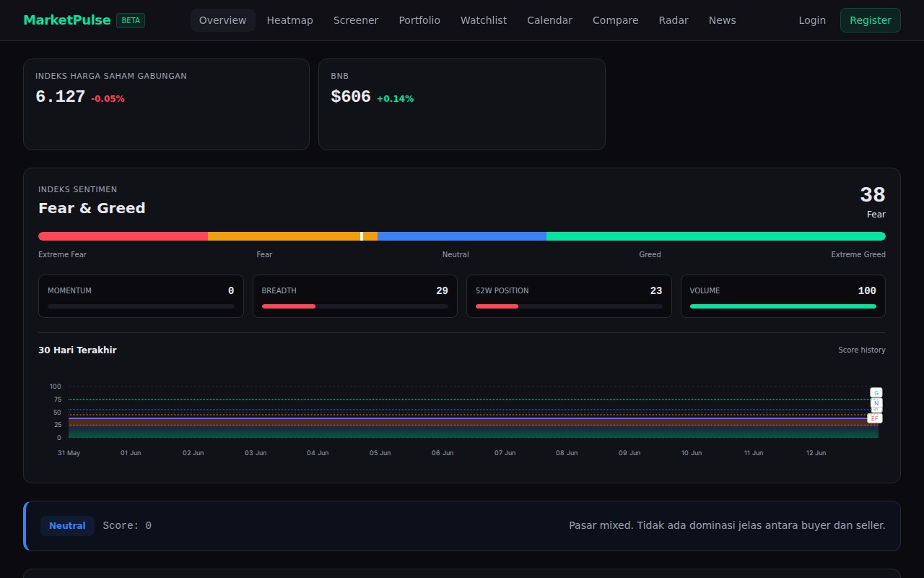
Task: Select the 52W Position metric card
Action: (569, 296)
